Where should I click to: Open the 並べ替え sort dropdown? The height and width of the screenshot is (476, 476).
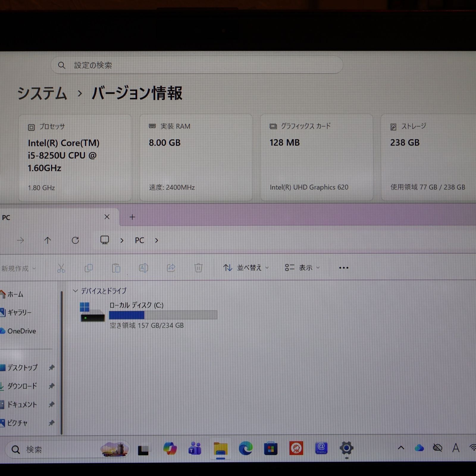246,268
